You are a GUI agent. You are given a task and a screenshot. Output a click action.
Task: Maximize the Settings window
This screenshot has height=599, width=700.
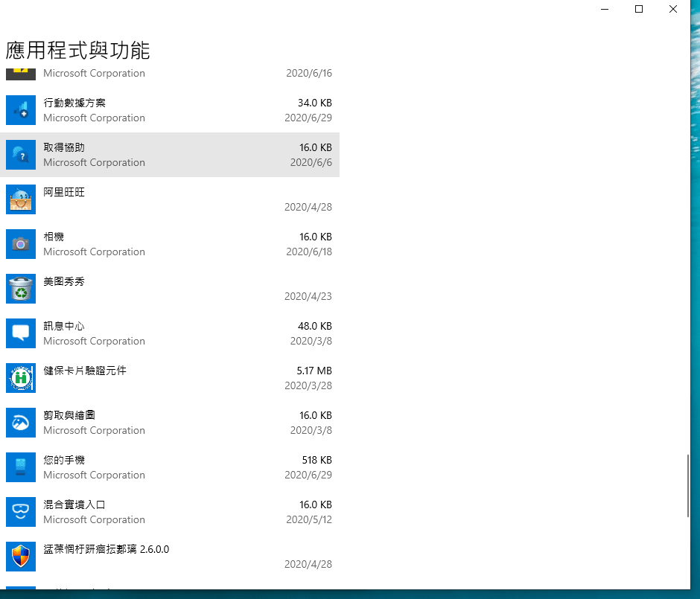tap(639, 9)
